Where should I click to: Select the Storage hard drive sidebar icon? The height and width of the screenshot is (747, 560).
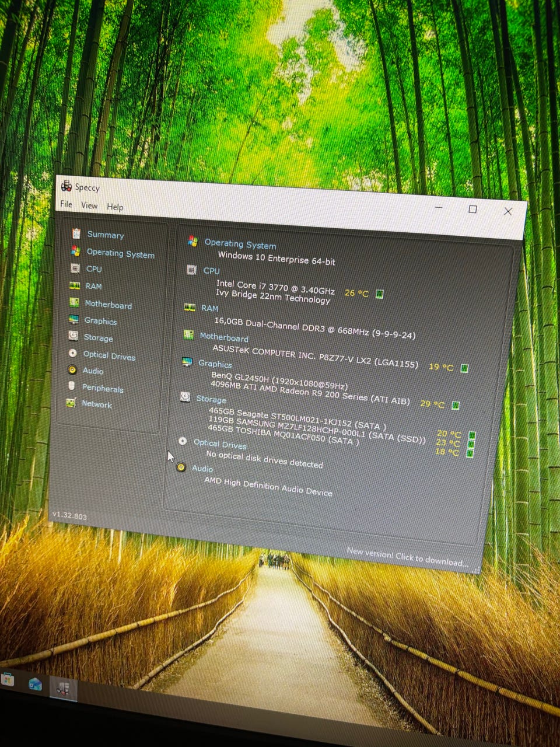tap(73, 336)
